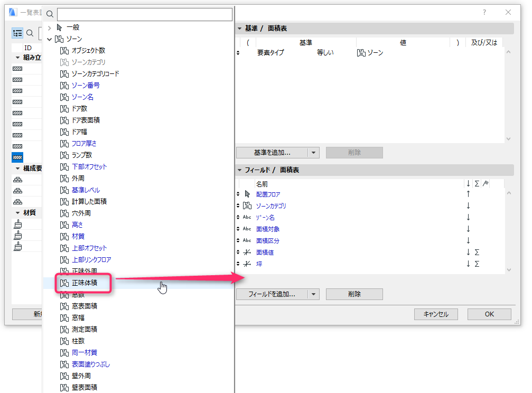Select 正味体積 in the parameter list
This screenshot has width=532, height=393.
coord(85,283)
